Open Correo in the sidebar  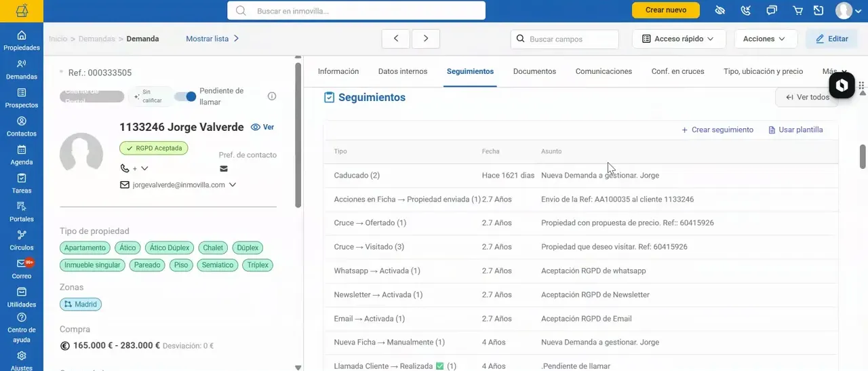[x=22, y=269]
